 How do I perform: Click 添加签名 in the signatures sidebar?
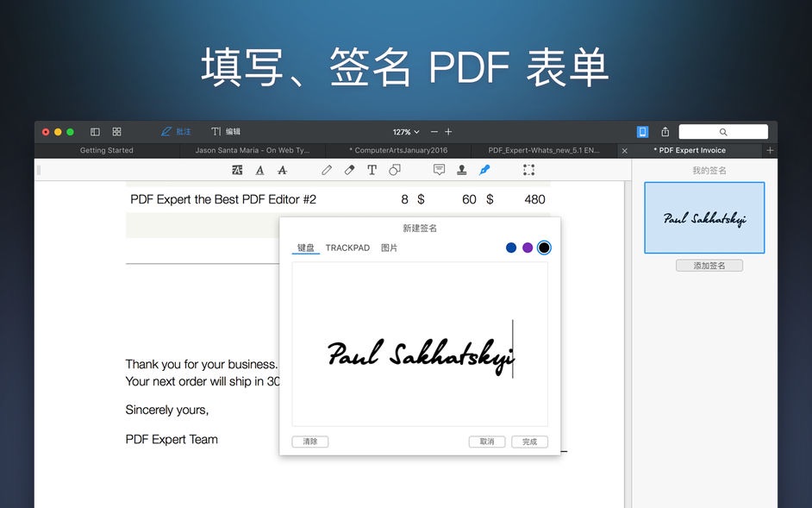click(x=709, y=265)
